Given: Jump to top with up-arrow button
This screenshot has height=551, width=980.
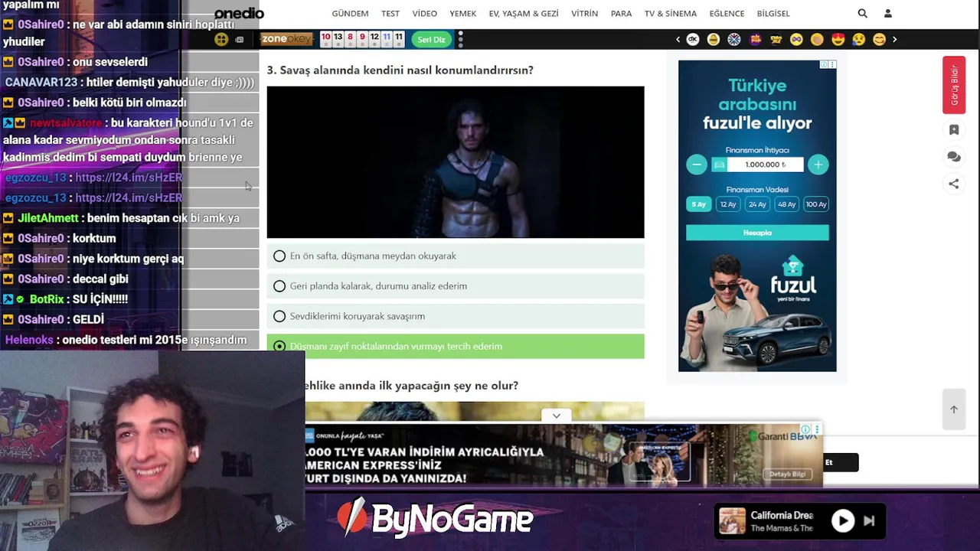Looking at the screenshot, I should (x=954, y=409).
